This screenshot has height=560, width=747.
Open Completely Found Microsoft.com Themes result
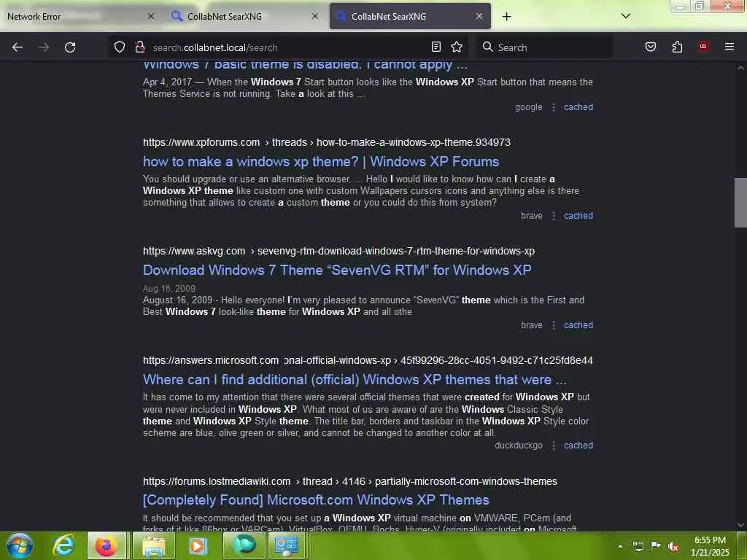click(x=316, y=500)
